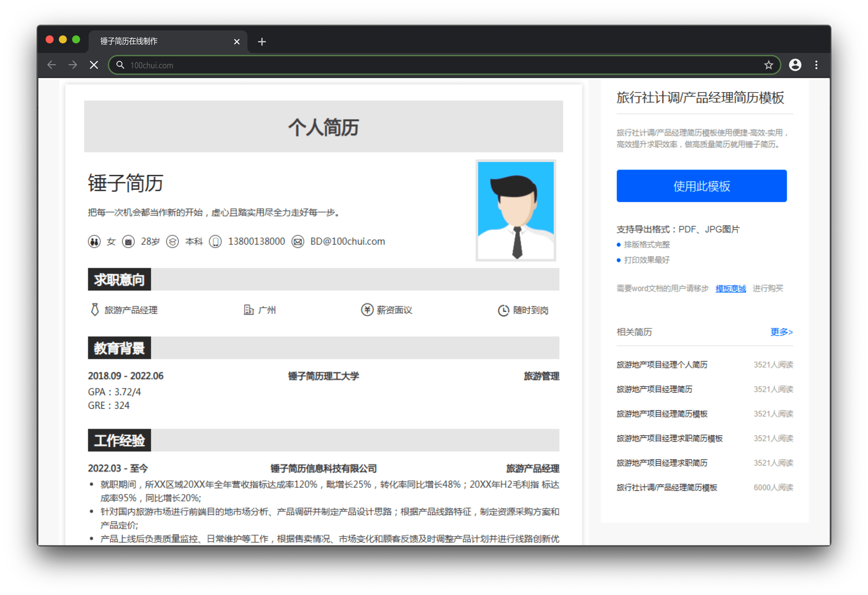Click the 锤子简历 name heading
Viewport: 868px width, 595px height.
click(x=125, y=183)
